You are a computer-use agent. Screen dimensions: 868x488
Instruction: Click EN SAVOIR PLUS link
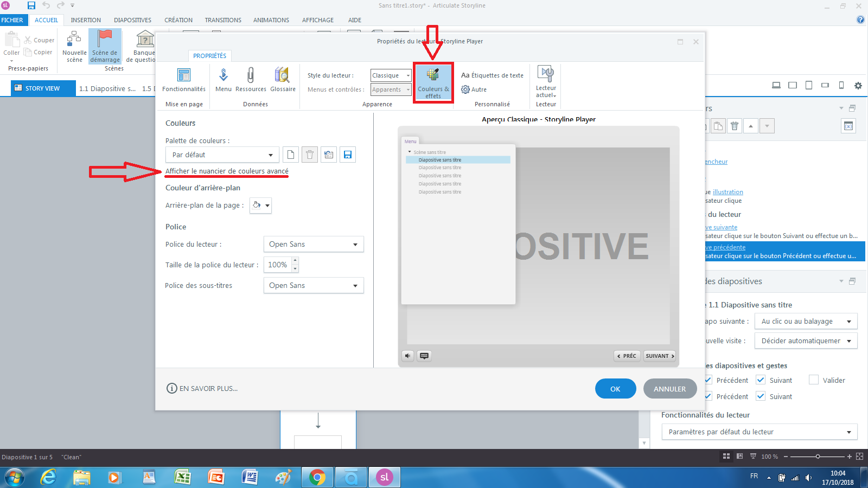pyautogui.click(x=202, y=388)
